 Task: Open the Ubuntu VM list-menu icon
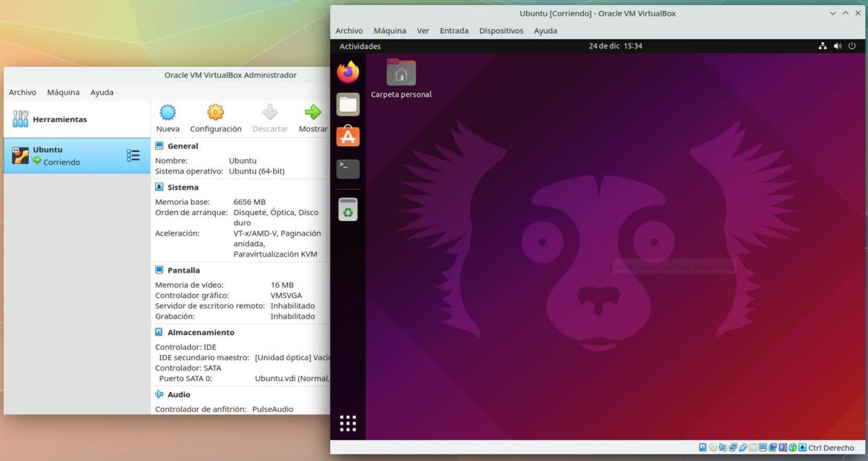[133, 156]
